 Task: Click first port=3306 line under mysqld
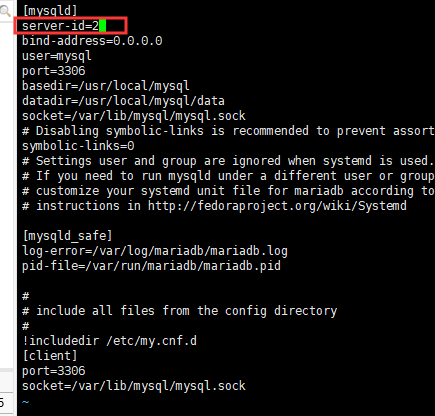54,71
